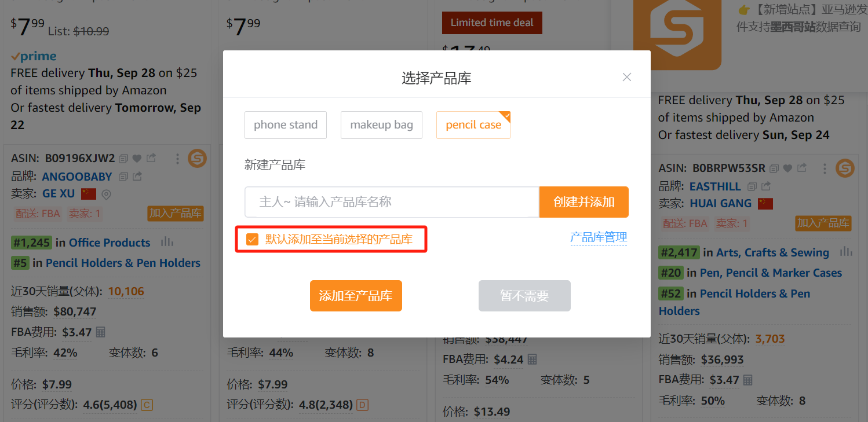Uncheck 默认添加至当前选择的产品库 checkbox
Image resolution: width=868 pixels, height=422 pixels.
[252, 240]
